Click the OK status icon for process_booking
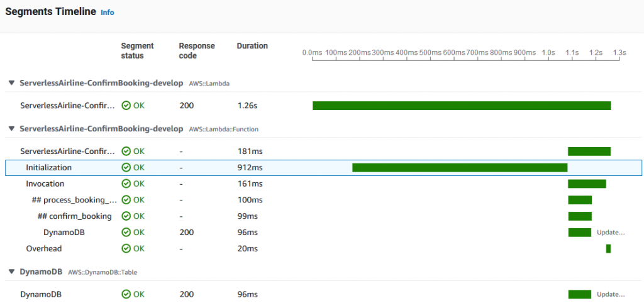 [126, 200]
